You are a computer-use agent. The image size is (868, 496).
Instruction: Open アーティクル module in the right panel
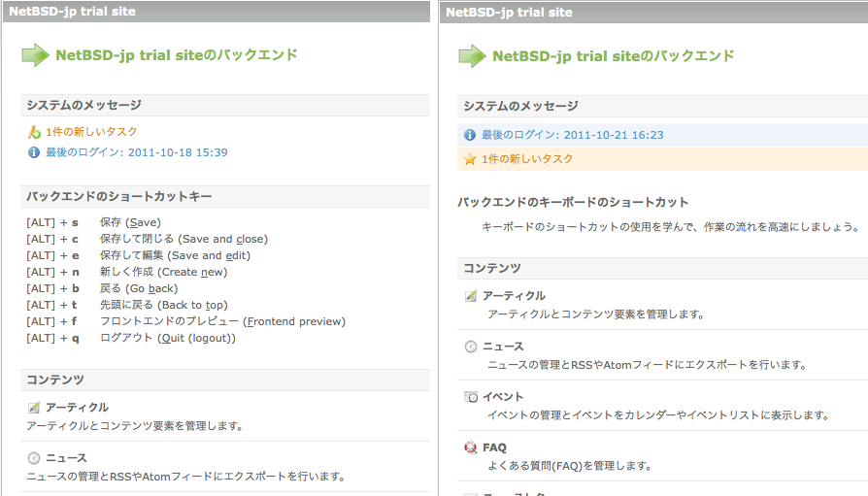pos(514,296)
